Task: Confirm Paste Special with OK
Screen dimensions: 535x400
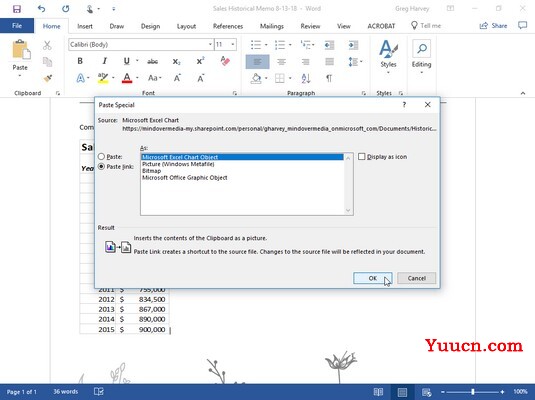Action: (x=373, y=278)
